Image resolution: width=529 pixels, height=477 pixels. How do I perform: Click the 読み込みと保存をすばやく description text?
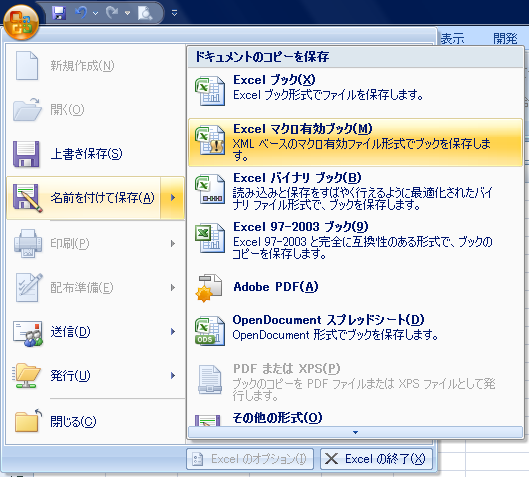[363, 199]
